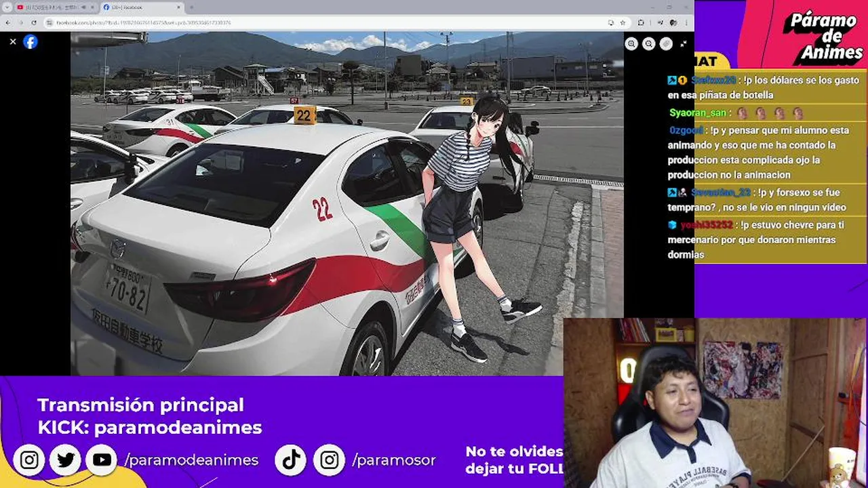Viewport: 868px width, 488px height.
Task: Zoom out of the Facebook photo
Action: 649,43
